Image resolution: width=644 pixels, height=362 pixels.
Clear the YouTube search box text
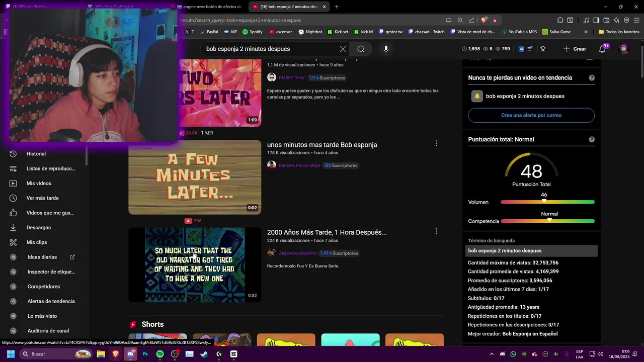[x=343, y=49]
